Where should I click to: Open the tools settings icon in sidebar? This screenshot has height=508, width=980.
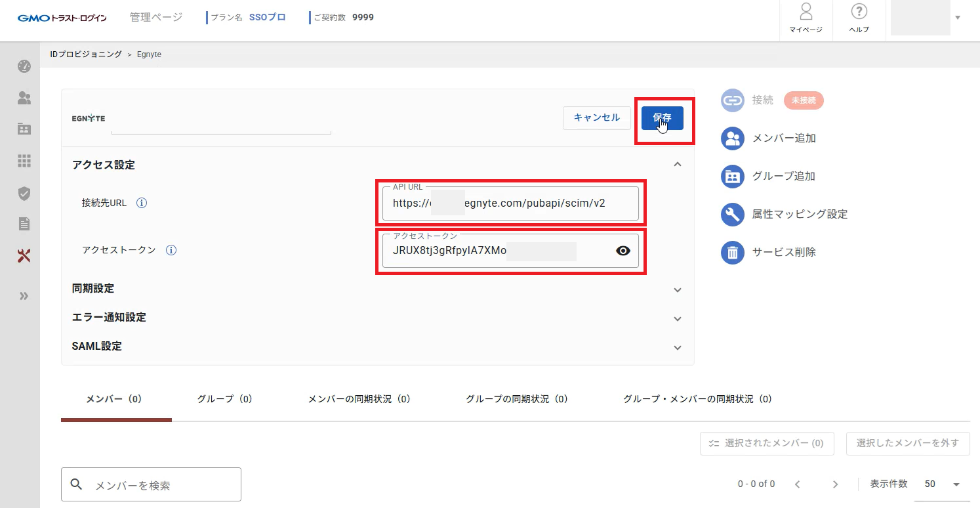click(24, 256)
